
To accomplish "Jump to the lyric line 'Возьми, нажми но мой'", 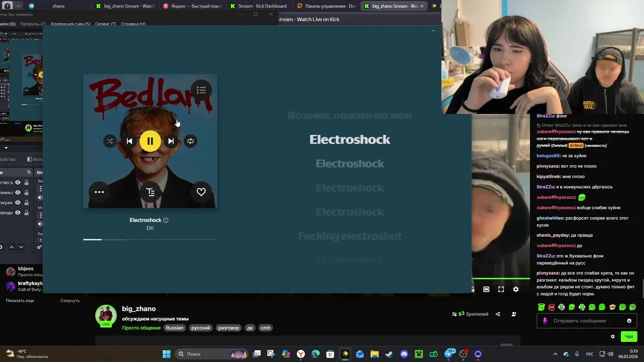I will tap(350, 115).
